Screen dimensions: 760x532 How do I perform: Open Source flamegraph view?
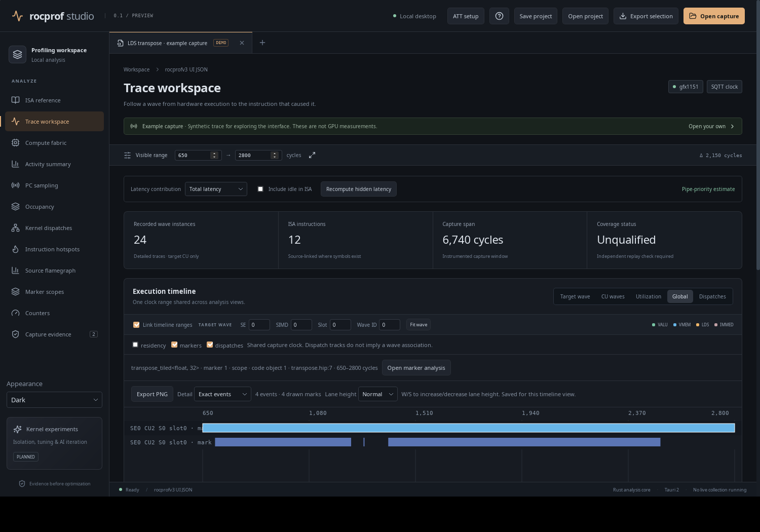[x=54, y=271]
